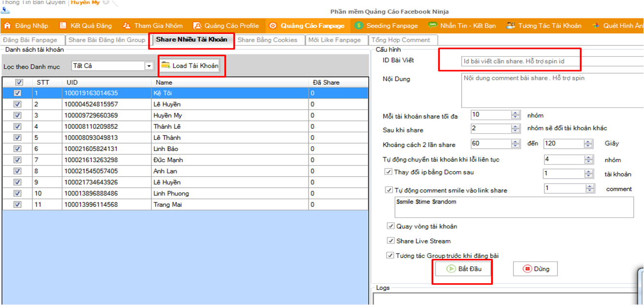Open the Lọc theo Danh mục dropdown
The image size is (644, 305).
(149, 66)
